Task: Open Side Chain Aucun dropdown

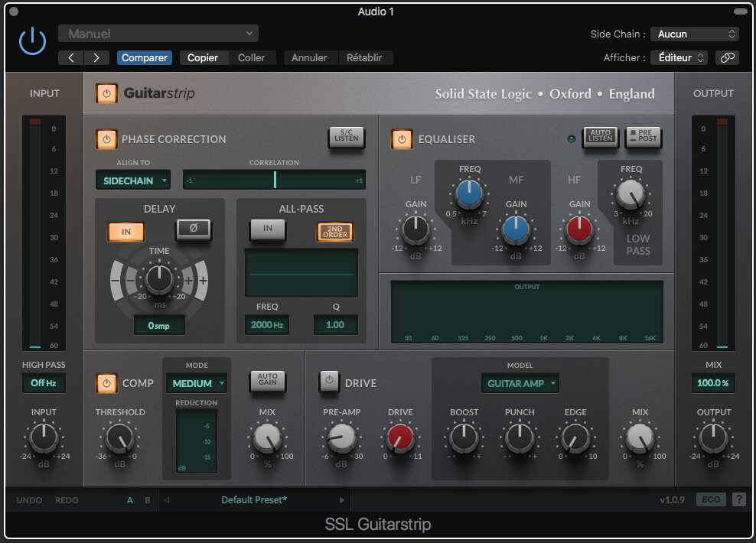Action: click(x=695, y=34)
